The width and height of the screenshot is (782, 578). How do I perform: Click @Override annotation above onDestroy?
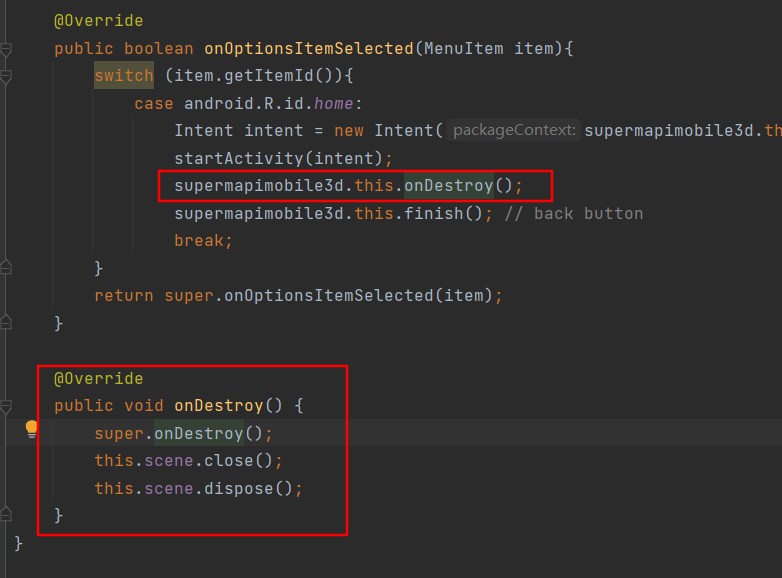[99, 378]
